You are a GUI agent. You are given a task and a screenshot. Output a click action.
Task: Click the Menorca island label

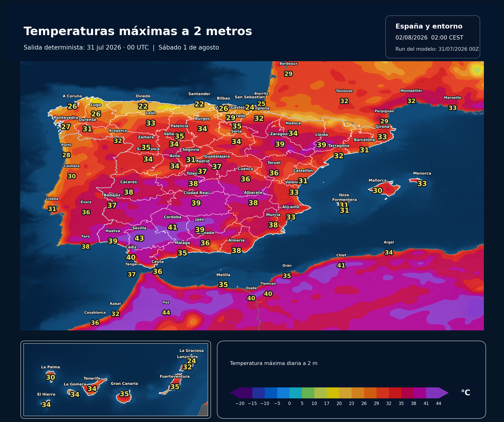coord(422,173)
